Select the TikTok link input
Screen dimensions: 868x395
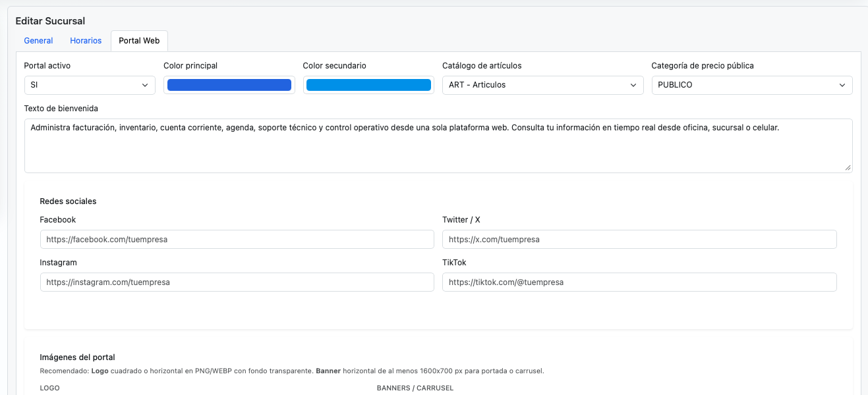[639, 282]
